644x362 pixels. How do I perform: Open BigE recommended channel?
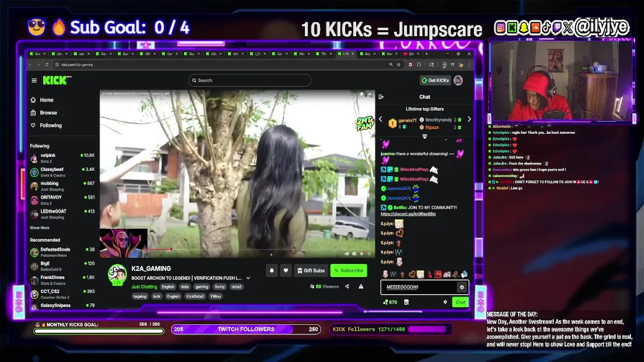pos(62,266)
